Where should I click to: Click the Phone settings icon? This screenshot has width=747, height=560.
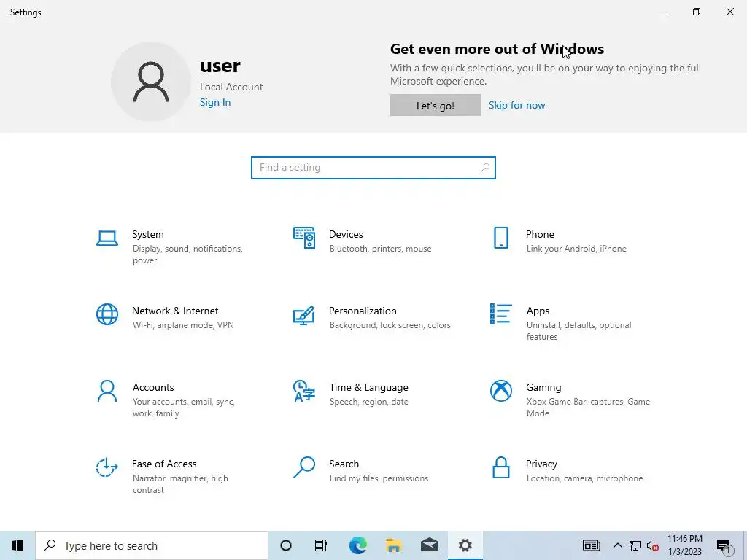[x=500, y=238]
